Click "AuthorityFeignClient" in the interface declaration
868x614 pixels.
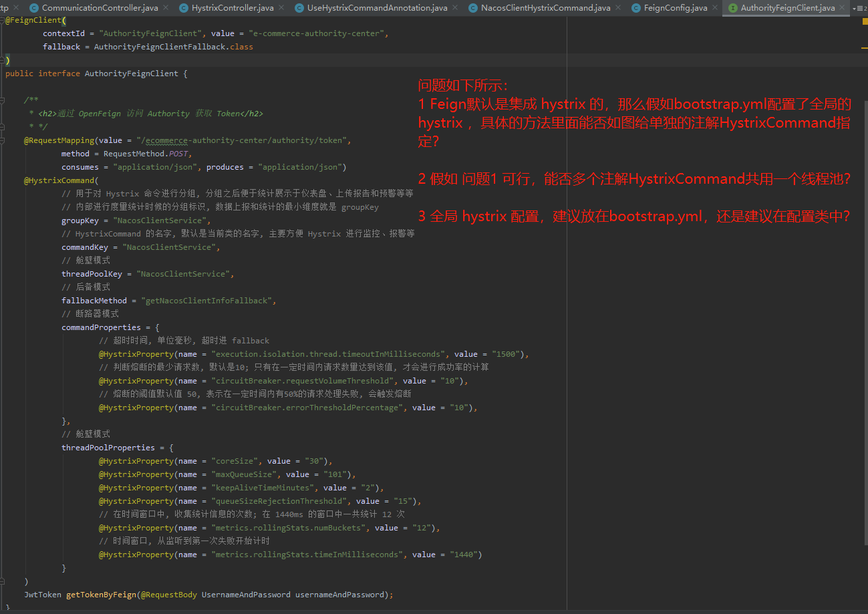coord(132,73)
